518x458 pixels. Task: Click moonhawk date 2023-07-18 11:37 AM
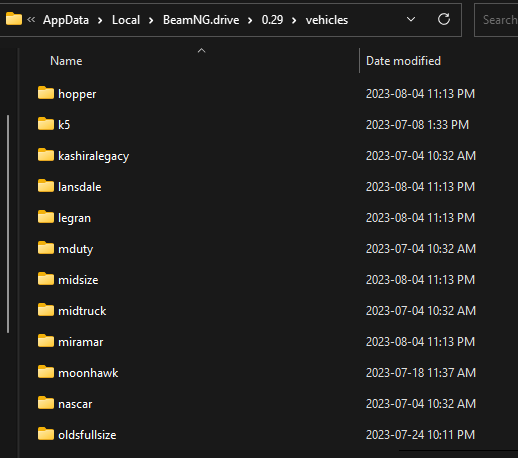pos(421,373)
